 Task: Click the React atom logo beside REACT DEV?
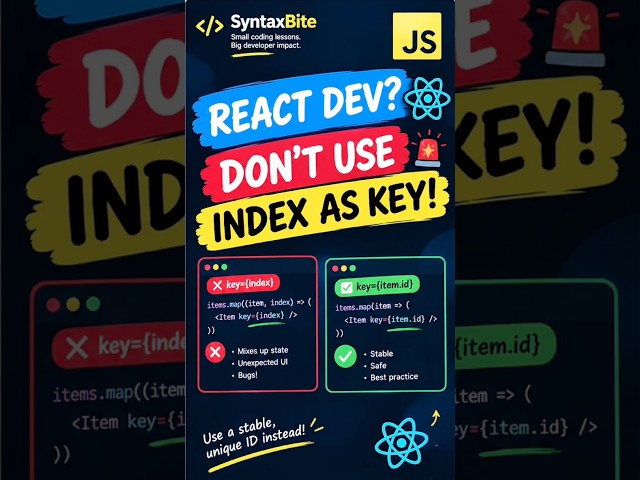(x=427, y=98)
